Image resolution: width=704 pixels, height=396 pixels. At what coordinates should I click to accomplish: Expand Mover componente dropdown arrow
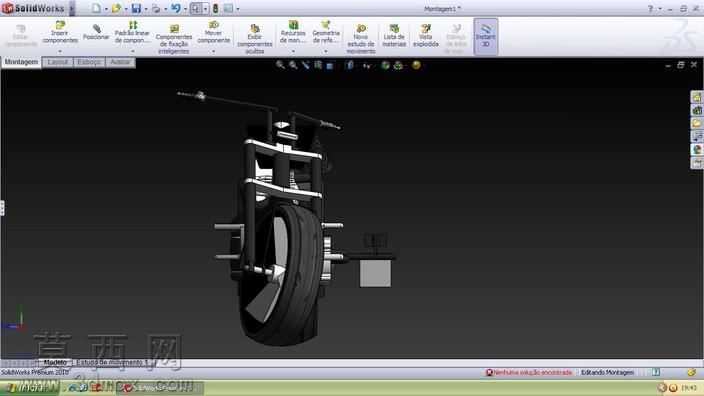213,51
